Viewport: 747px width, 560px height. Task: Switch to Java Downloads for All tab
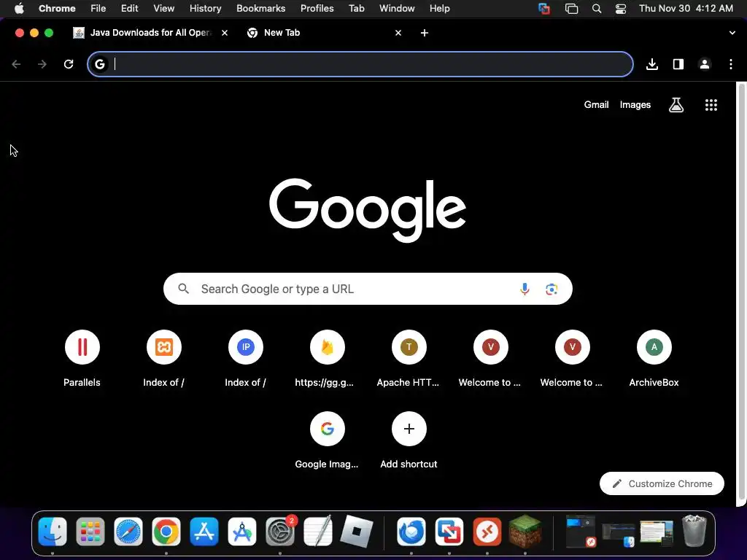[150, 33]
